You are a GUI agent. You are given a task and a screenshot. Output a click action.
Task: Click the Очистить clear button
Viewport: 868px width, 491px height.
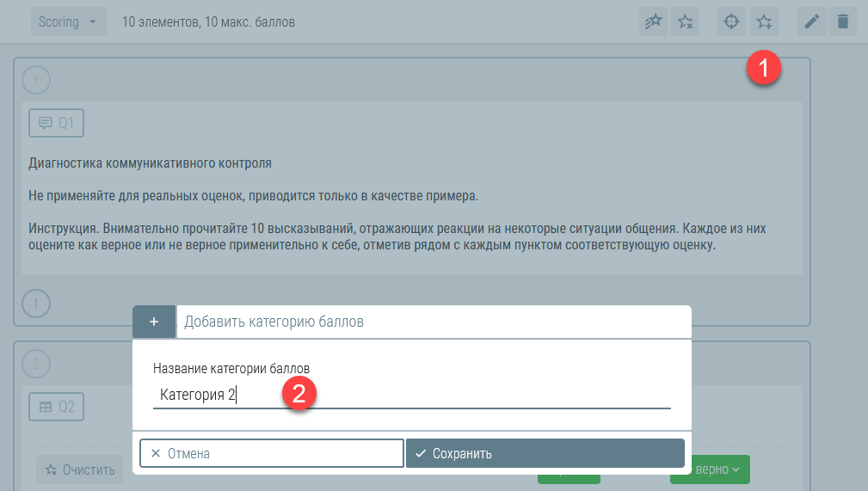pos(80,470)
